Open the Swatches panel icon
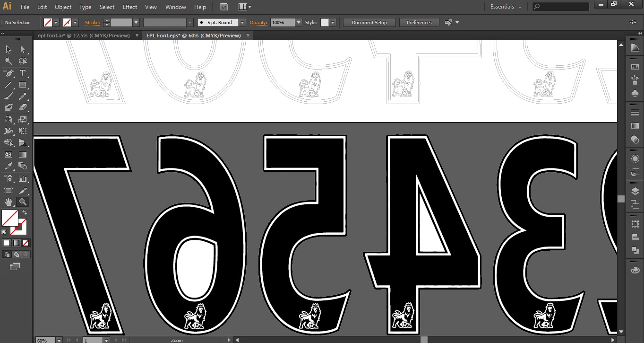The image size is (644, 343). (635, 67)
